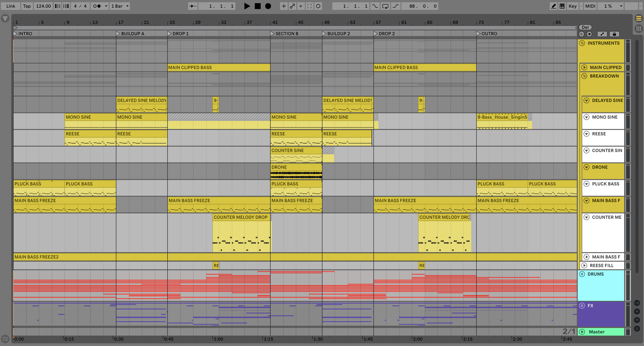Viewport: 644px width, 346px height.
Task: Collapse the PLUCK BASS track header
Action: [586, 184]
